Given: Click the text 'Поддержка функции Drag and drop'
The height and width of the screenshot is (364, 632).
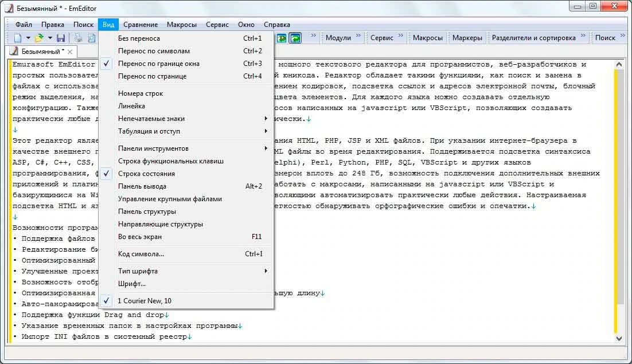Looking at the screenshot, I should [x=93, y=315].
